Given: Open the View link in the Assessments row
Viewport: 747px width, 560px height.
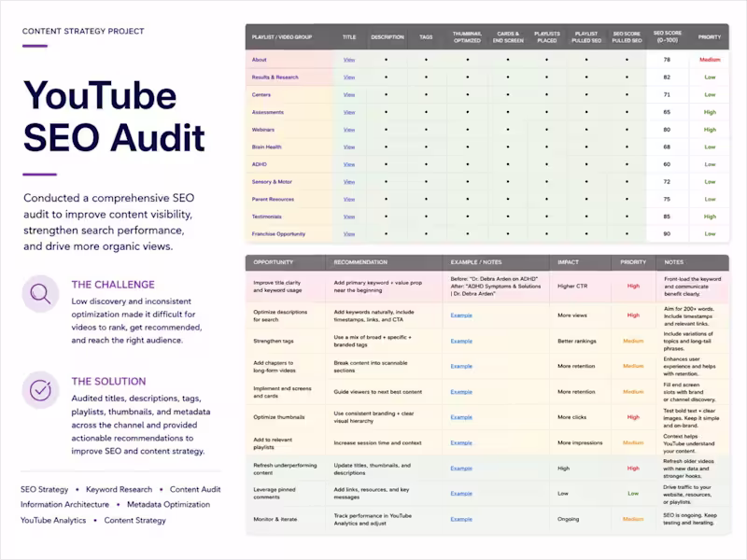Looking at the screenshot, I should pyautogui.click(x=349, y=112).
